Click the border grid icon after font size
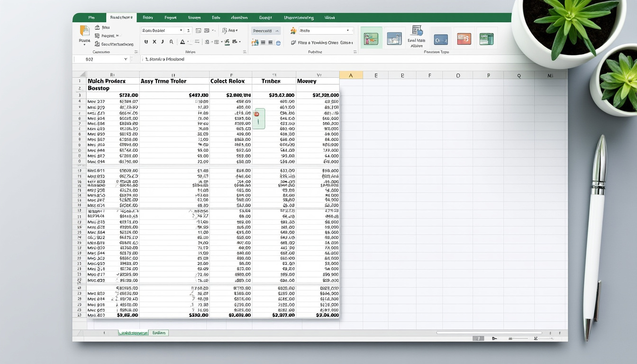Image resolution: width=637 pixels, height=364 pixels. click(198, 30)
